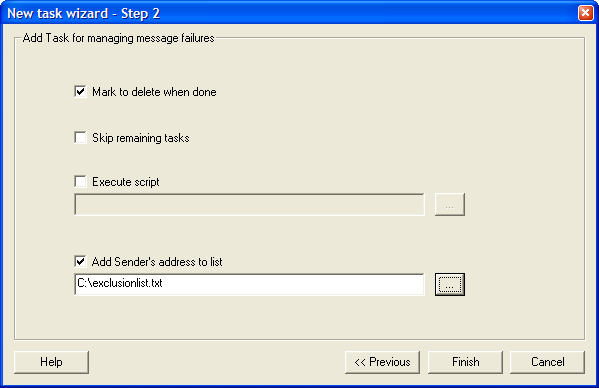Viewport: 599px width, 388px height.
Task: Click the 'Execute script' label text
Action: click(x=126, y=182)
